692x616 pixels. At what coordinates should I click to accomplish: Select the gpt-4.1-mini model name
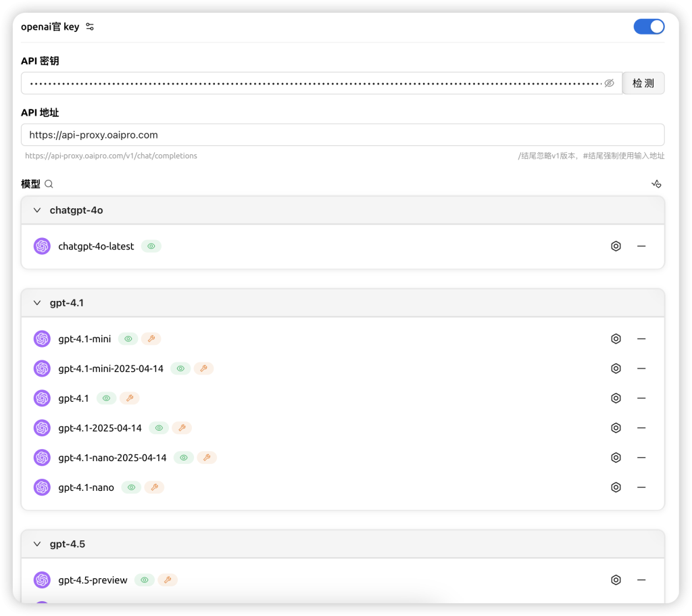pyautogui.click(x=84, y=339)
